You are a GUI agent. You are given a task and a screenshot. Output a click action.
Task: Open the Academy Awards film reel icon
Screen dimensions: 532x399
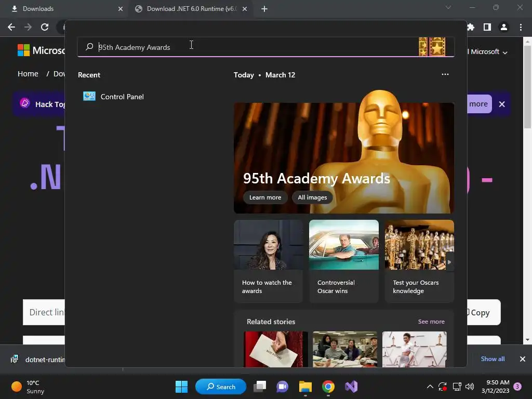(432, 47)
